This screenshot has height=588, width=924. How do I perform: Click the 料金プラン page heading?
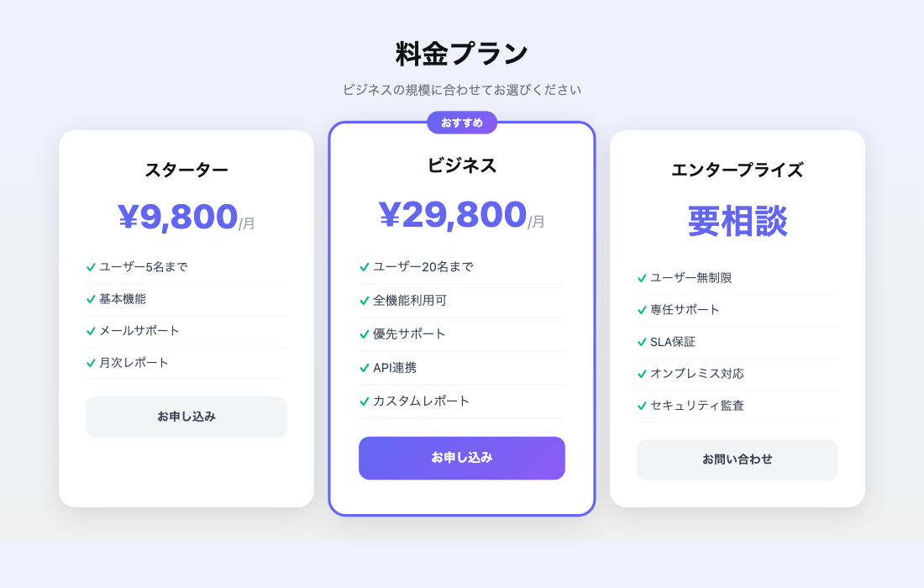click(462, 51)
